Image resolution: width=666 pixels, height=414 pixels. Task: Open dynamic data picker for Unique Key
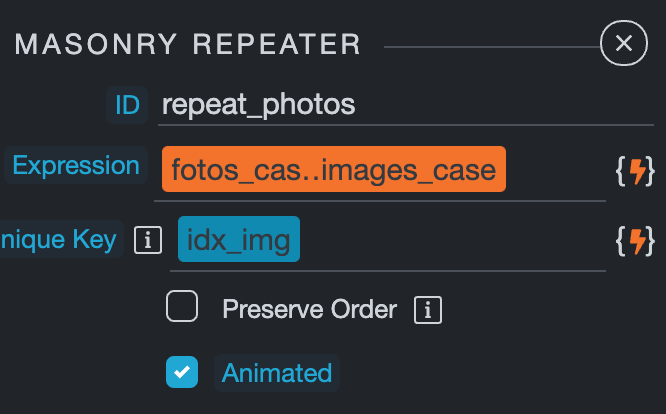tap(634, 240)
